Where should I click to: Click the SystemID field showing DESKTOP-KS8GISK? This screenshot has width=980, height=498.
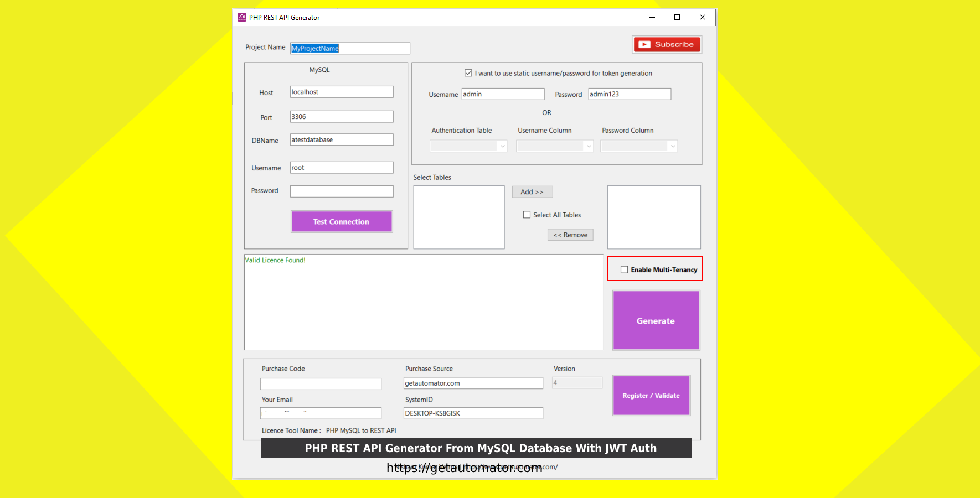pos(473,413)
